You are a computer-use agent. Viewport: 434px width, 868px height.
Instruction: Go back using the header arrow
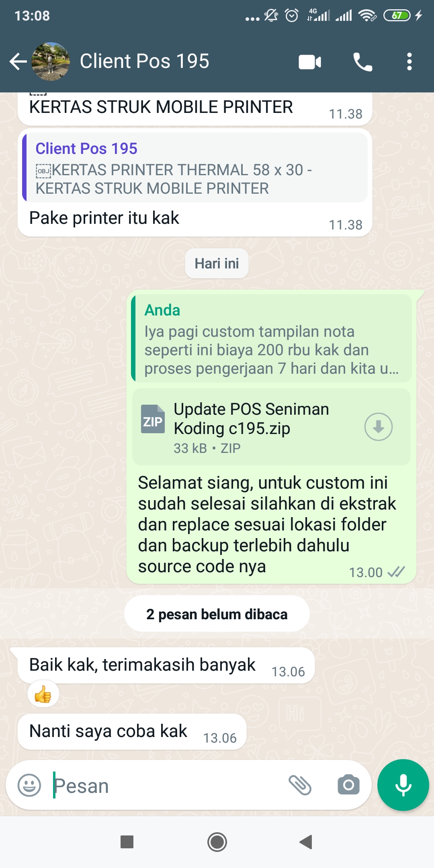pos(18,61)
